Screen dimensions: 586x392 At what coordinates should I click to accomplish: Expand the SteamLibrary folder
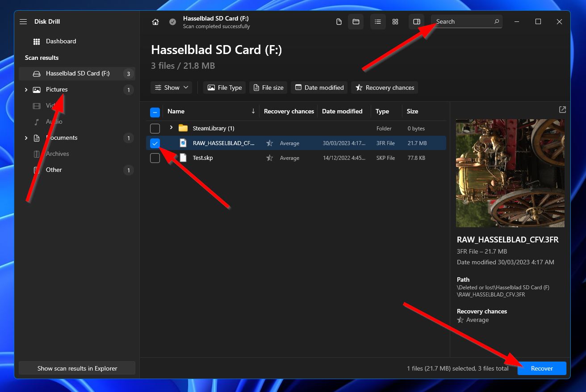coord(171,128)
